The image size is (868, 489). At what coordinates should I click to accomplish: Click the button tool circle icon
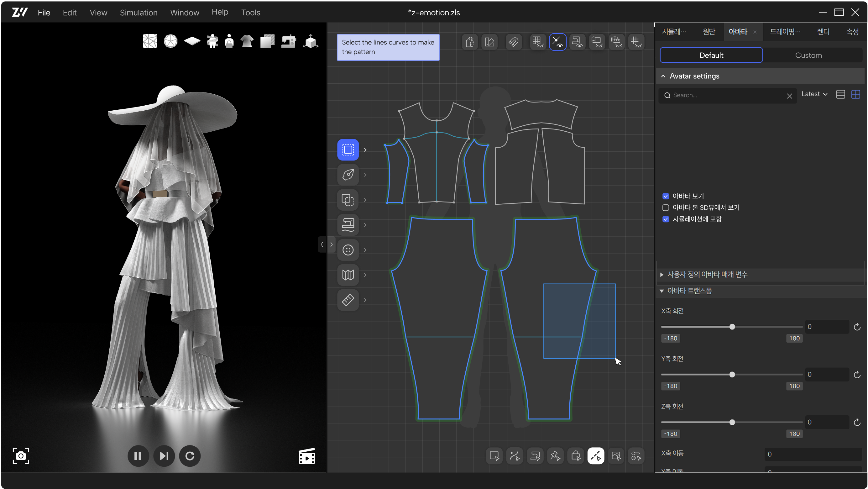[x=348, y=250]
